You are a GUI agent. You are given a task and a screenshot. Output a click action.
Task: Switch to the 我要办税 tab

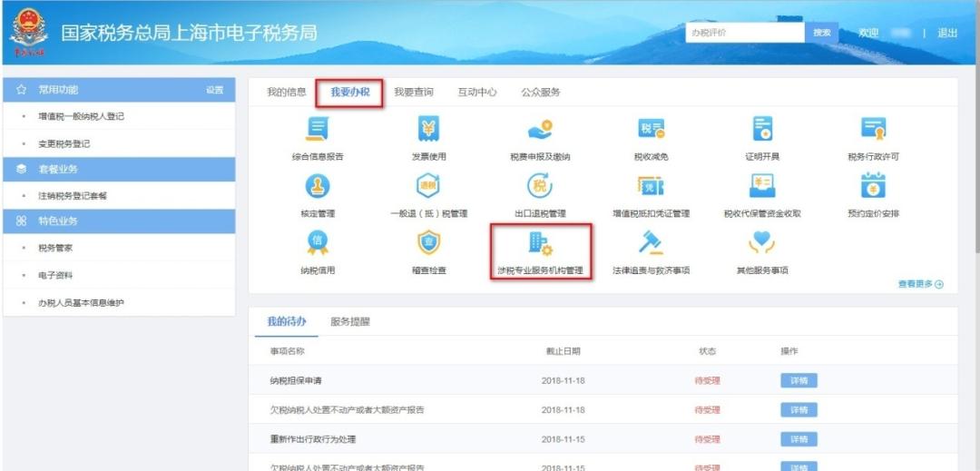tap(349, 93)
